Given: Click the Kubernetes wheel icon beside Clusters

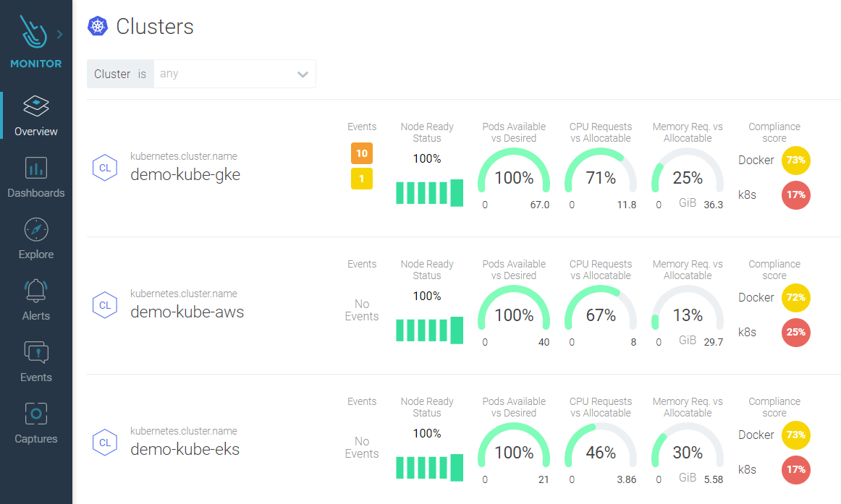Looking at the screenshot, I should (x=98, y=27).
